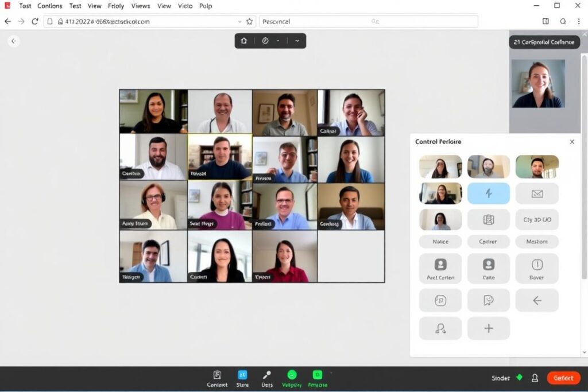The image size is (588, 392).
Task: Open the browser sidebar panel icon
Action: (x=546, y=21)
